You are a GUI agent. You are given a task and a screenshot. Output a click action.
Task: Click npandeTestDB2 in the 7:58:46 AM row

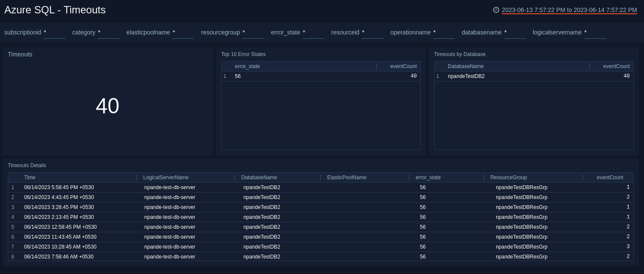click(x=262, y=257)
